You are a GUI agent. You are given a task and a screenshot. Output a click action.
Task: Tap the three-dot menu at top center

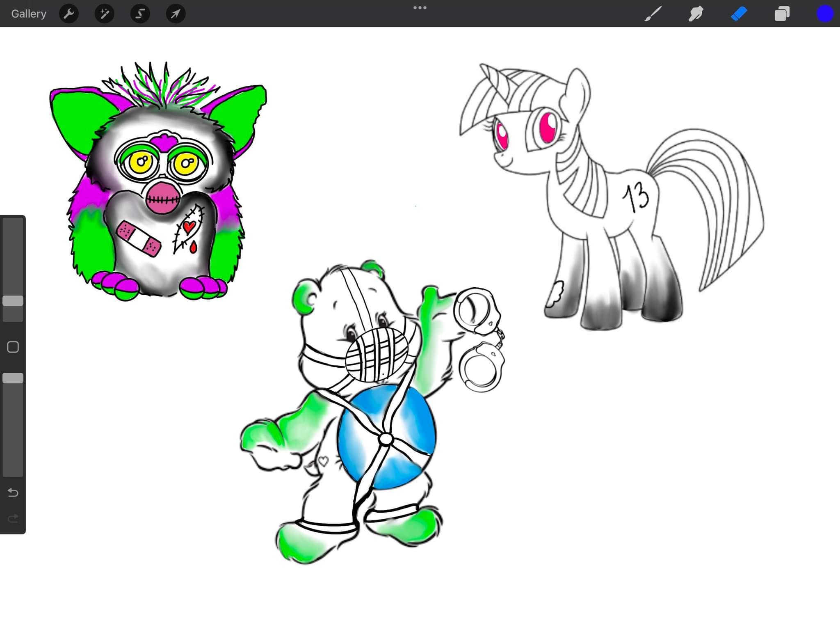pos(420,8)
